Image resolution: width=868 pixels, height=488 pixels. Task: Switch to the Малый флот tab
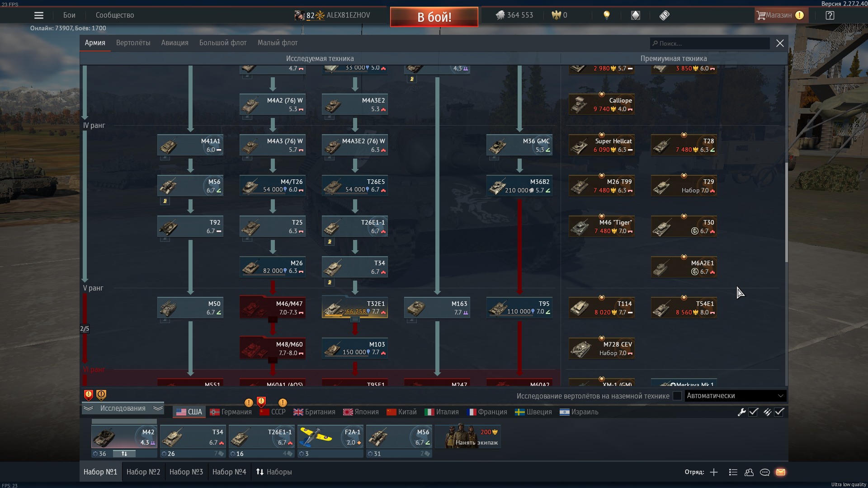point(278,43)
